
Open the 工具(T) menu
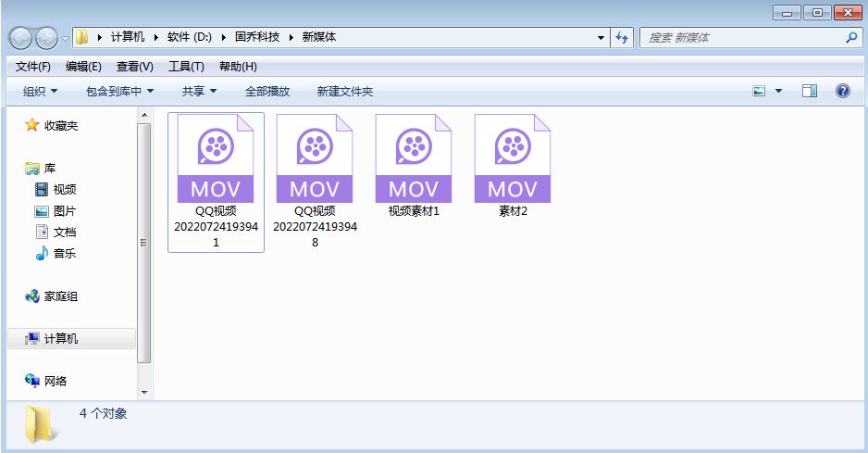click(186, 67)
